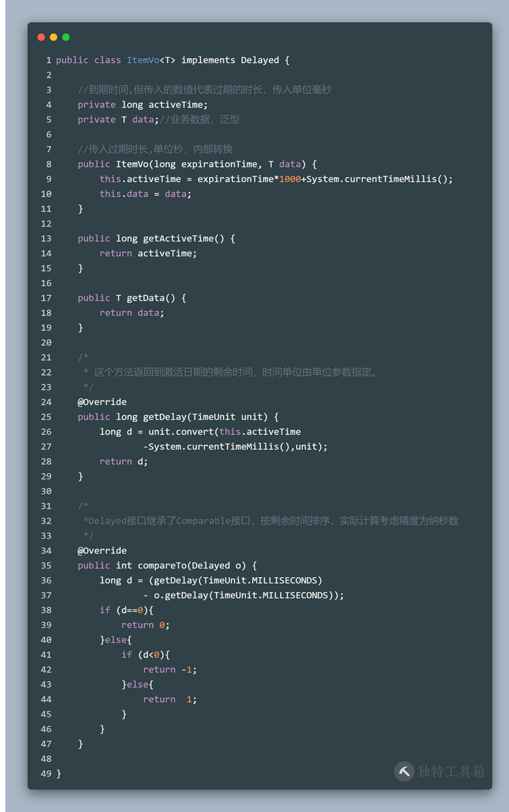
Task: Click on 'private T data;' declaration
Action: tap(118, 120)
